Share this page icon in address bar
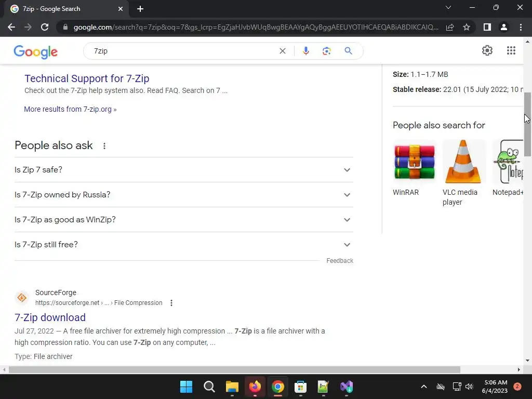This screenshot has width=532, height=399. click(450, 27)
